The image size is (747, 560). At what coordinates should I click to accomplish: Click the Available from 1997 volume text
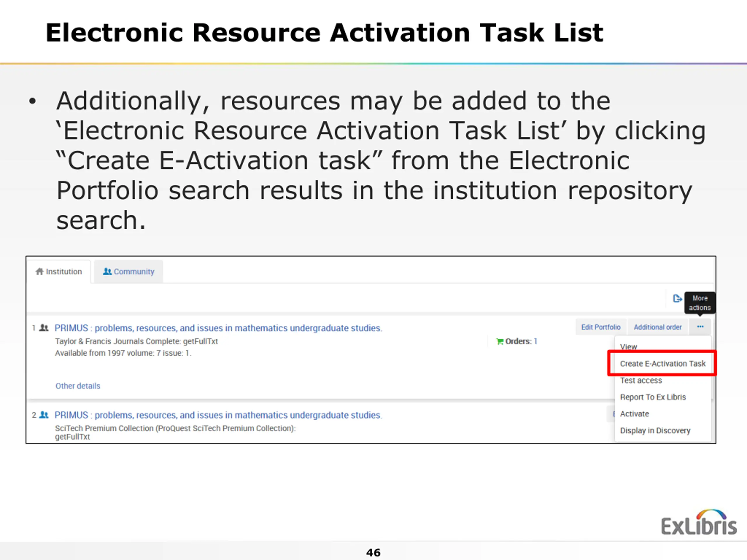coord(123,353)
